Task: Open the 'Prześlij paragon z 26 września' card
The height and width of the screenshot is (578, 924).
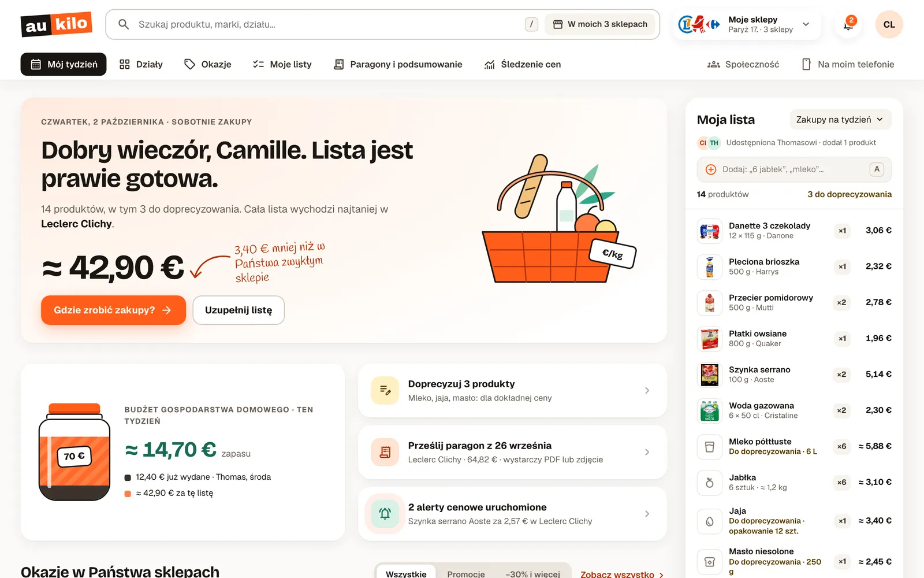Action: coord(512,452)
